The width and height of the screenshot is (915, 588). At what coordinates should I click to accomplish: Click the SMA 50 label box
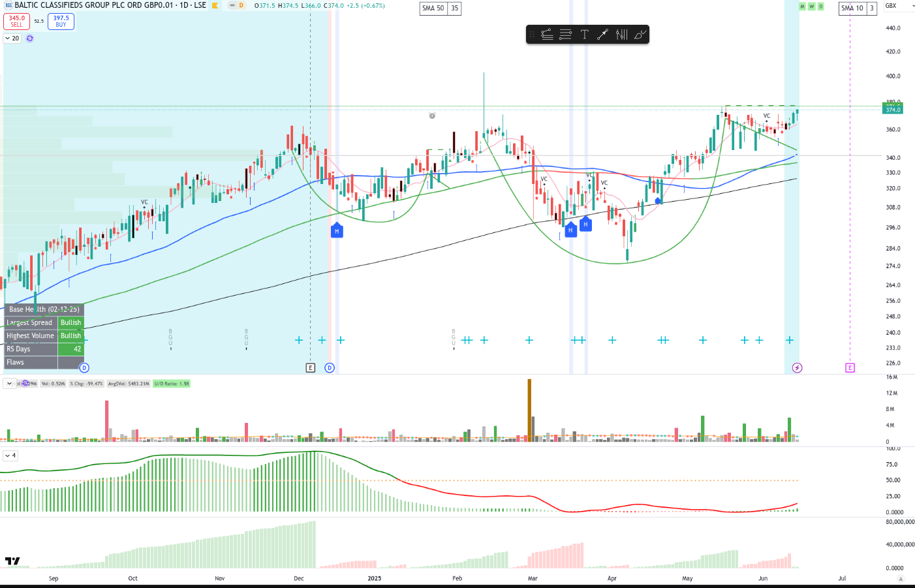[x=433, y=8]
